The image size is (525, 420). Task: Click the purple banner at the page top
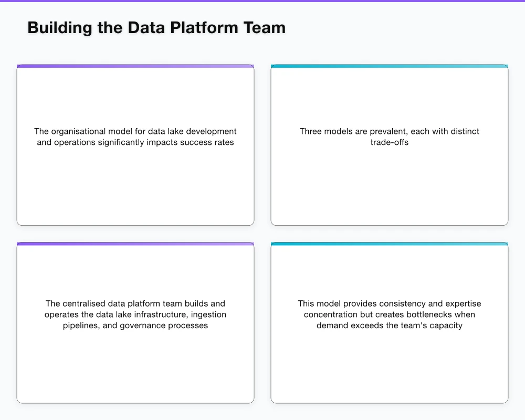pos(262,2)
